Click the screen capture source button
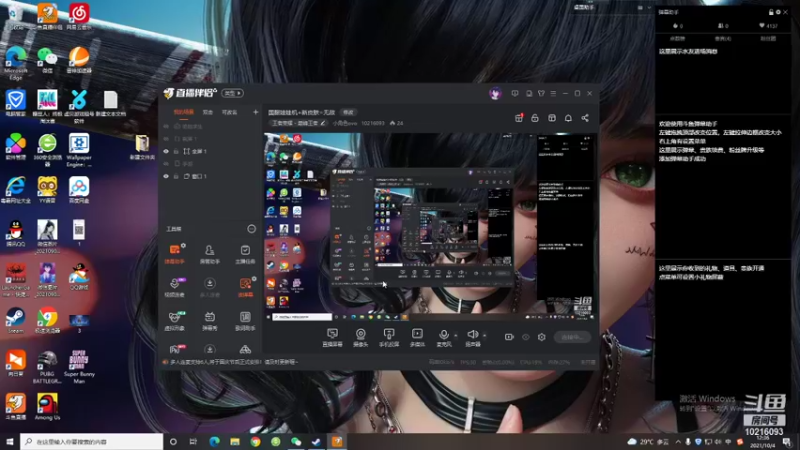The width and height of the screenshot is (800, 450). (332, 337)
